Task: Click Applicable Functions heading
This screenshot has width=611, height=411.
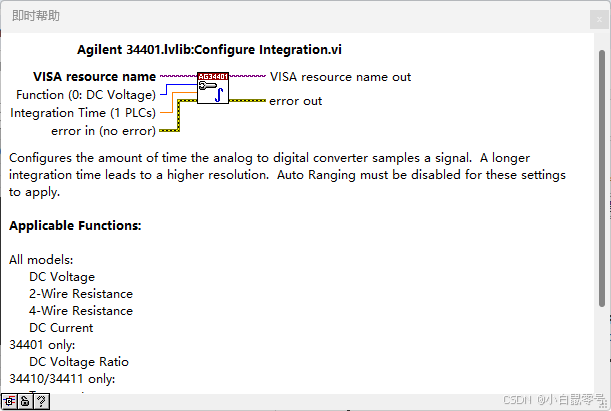Action: pyautogui.click(x=75, y=226)
